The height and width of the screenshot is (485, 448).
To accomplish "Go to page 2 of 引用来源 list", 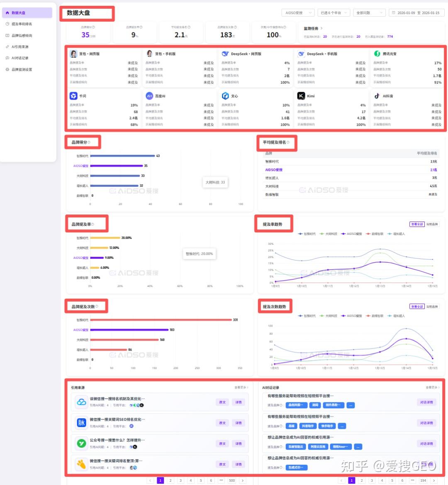I will pyautogui.click(x=170, y=480).
